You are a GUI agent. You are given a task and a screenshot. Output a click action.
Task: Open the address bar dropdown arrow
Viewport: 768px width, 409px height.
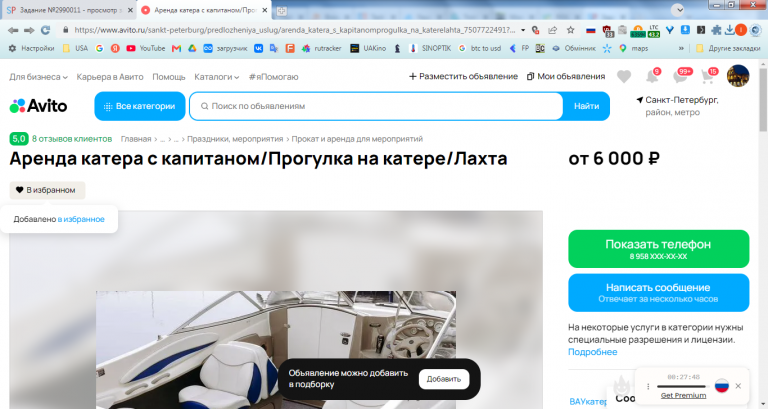point(523,30)
